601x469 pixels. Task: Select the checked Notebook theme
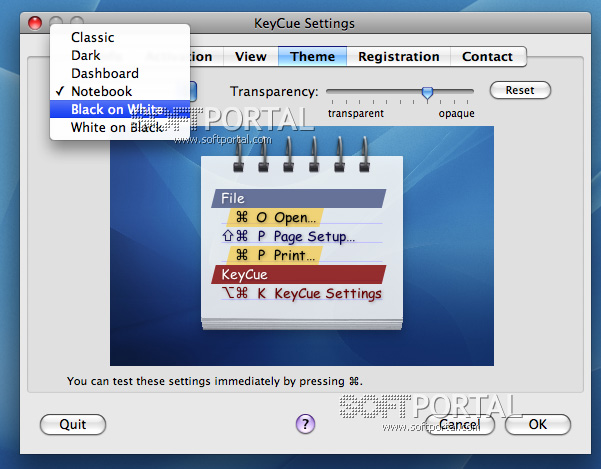[x=120, y=92]
